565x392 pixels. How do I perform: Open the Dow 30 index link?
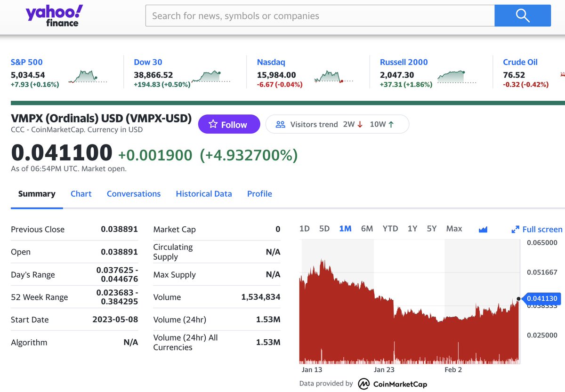point(148,62)
